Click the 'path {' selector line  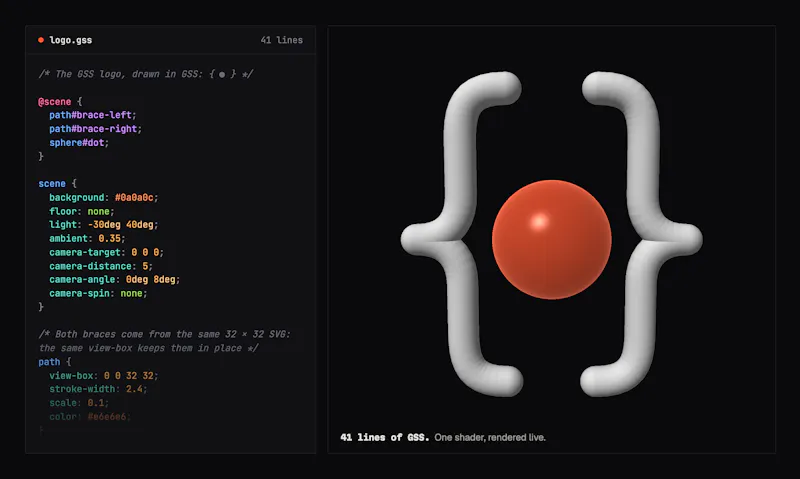click(55, 362)
